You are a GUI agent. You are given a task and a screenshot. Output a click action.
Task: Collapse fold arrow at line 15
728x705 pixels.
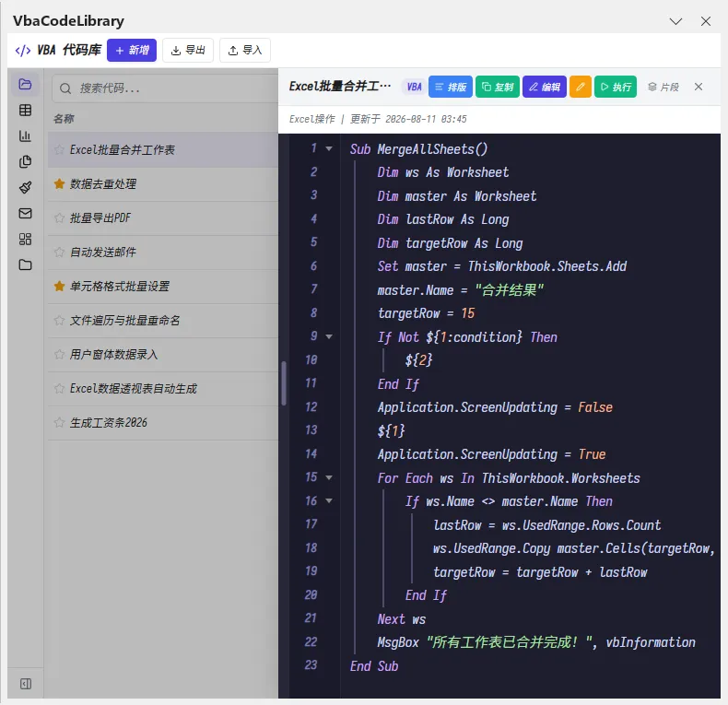click(x=329, y=477)
